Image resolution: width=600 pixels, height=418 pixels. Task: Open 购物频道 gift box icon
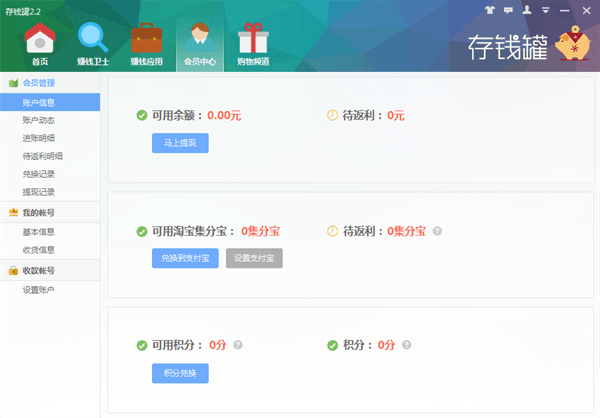pyautogui.click(x=253, y=45)
